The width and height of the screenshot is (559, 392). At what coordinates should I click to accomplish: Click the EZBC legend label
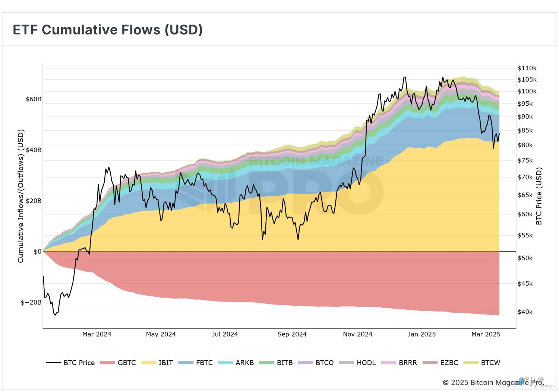click(x=449, y=363)
